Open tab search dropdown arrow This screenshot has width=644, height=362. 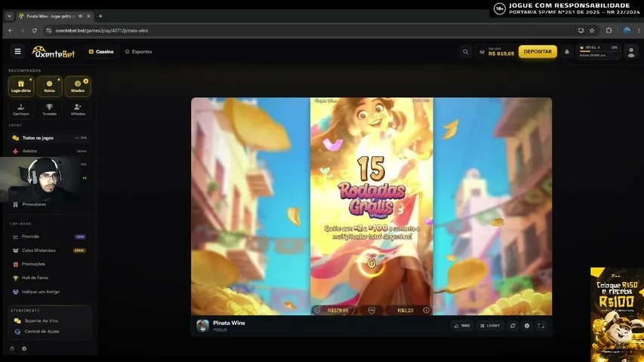9,16
